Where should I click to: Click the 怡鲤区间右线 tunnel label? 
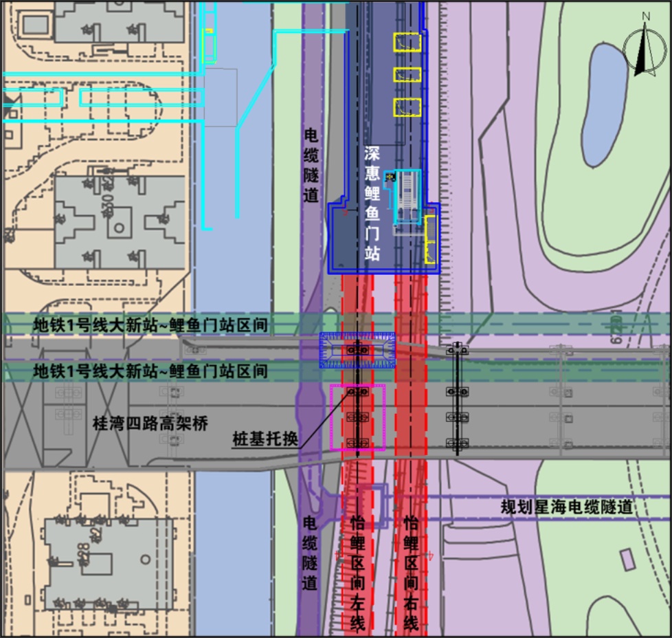[x=411, y=573]
